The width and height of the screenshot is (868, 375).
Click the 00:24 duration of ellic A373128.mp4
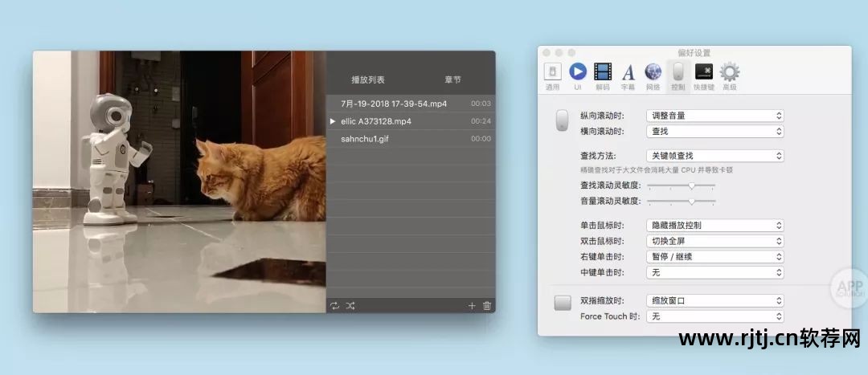point(481,121)
